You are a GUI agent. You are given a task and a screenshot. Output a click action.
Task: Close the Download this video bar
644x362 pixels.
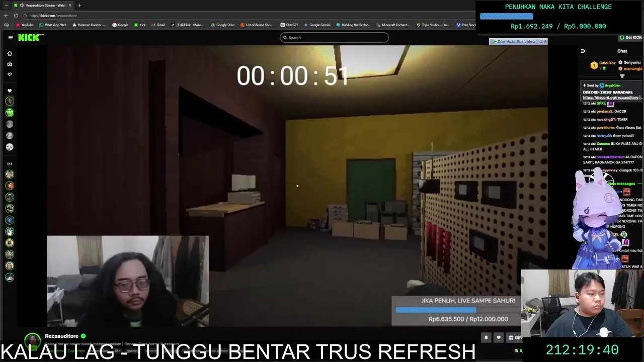pos(545,41)
